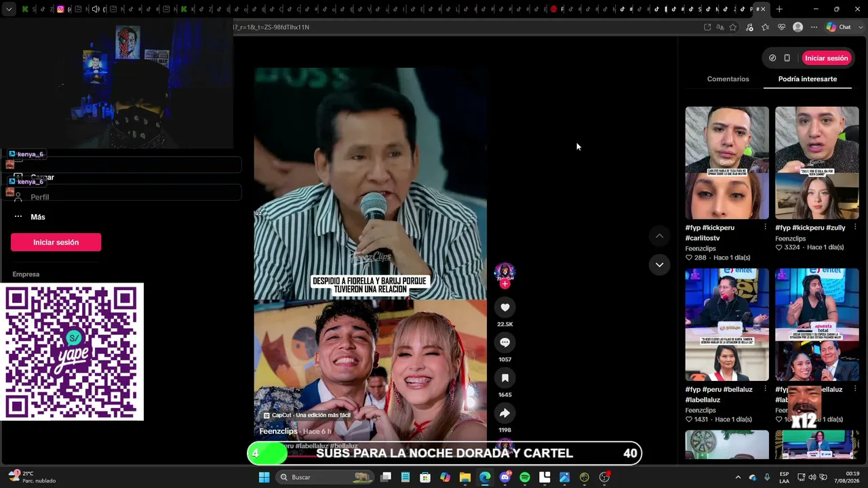868x488 pixels.
Task: Click the Feenzclips name on the video
Action: coord(278,431)
